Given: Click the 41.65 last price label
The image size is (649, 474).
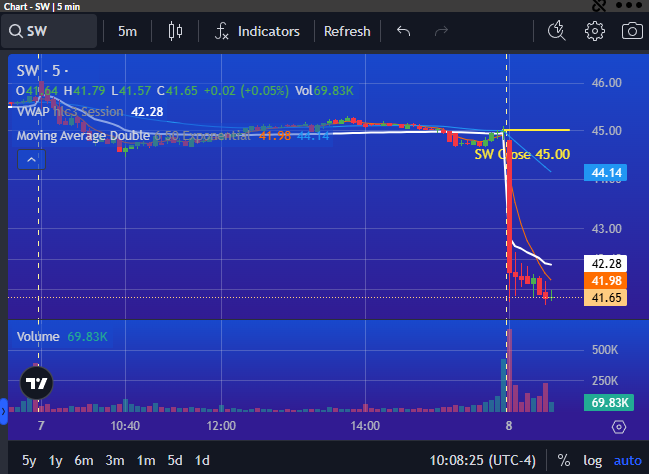Looking at the screenshot, I should (606, 298).
